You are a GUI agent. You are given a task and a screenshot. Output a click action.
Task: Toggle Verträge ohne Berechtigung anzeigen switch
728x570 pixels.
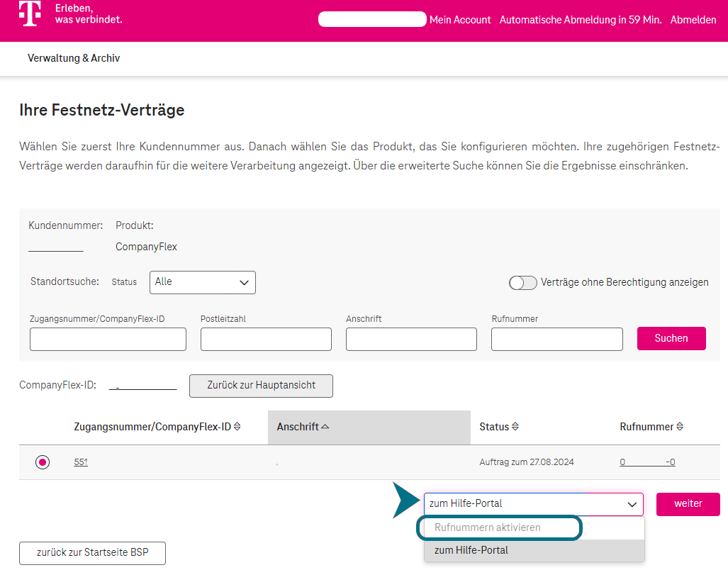pyautogui.click(x=523, y=282)
